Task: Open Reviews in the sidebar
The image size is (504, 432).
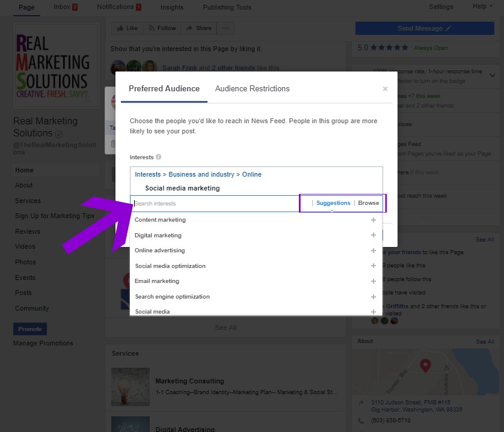Action: coord(28,231)
